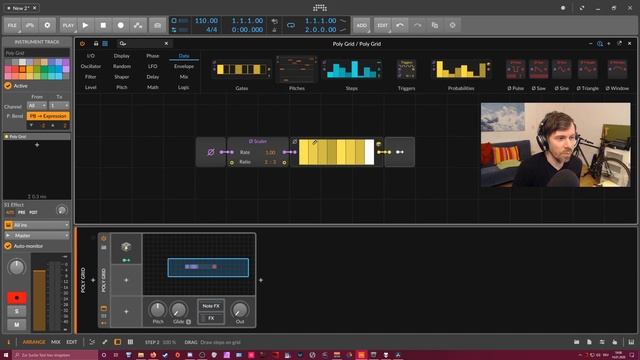Image resolution: width=640 pixels, height=360 pixels.
Task: Choose the orange color swatch in track palette
Action: pyautogui.click(x=22, y=69)
